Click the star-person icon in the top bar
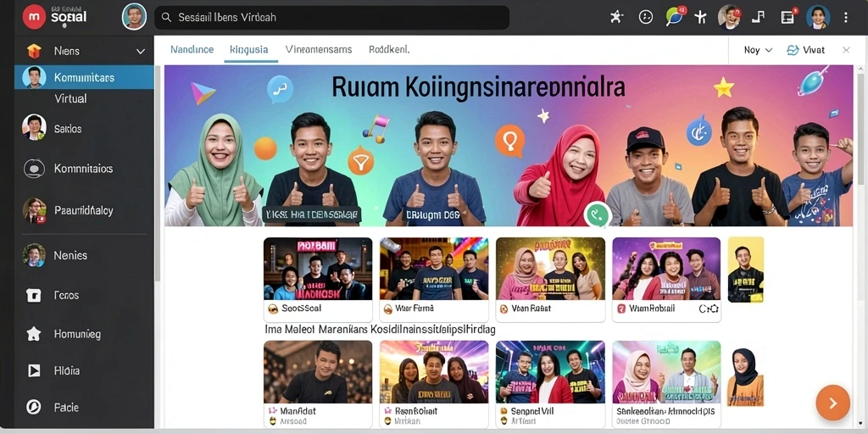This screenshot has width=868, height=434. pyautogui.click(x=616, y=17)
